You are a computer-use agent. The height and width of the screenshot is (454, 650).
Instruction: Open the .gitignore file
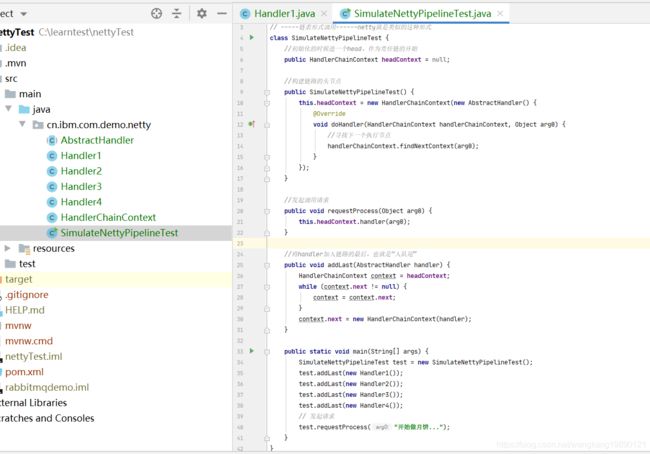click(x=27, y=295)
